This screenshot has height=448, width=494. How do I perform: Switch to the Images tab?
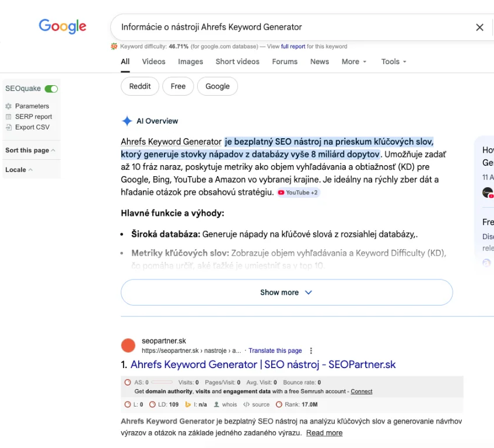tap(191, 62)
